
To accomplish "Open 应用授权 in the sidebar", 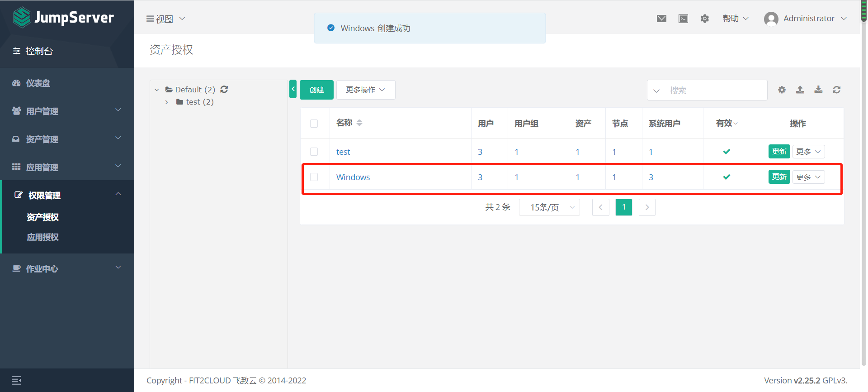I will [42, 237].
